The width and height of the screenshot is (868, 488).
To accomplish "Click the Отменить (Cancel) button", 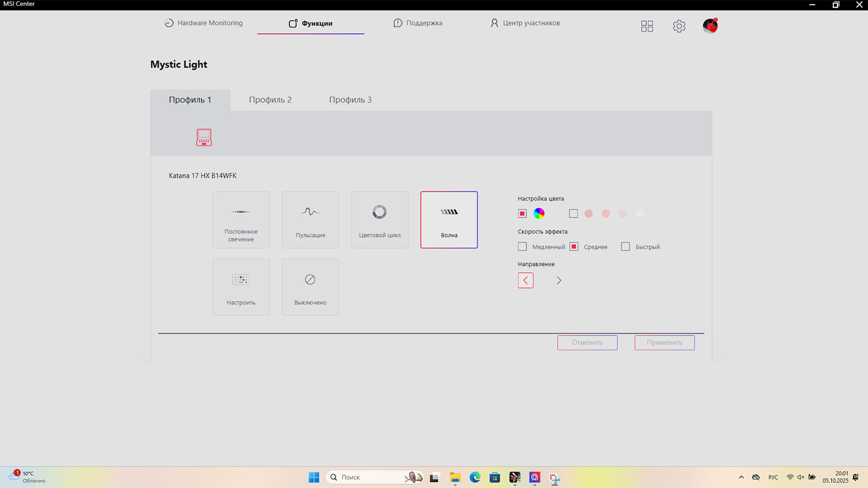I will point(587,343).
